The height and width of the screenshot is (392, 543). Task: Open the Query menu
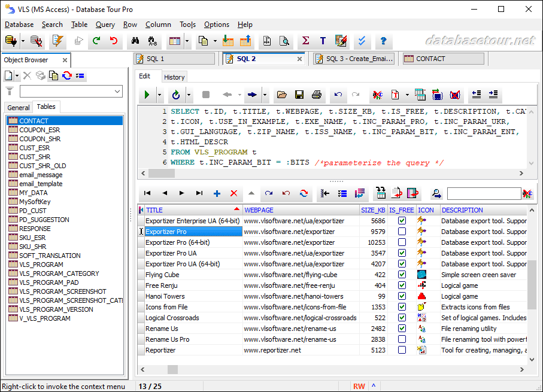[x=105, y=25]
